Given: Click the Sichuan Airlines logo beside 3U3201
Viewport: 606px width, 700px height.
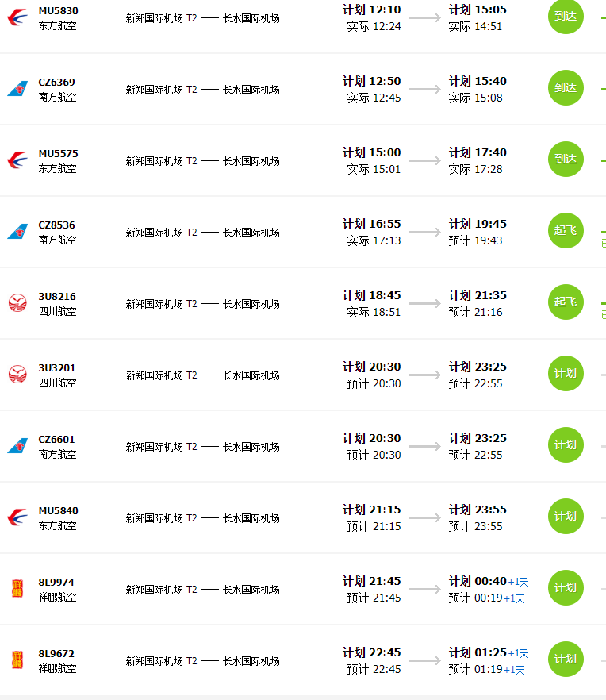Looking at the screenshot, I should [18, 375].
